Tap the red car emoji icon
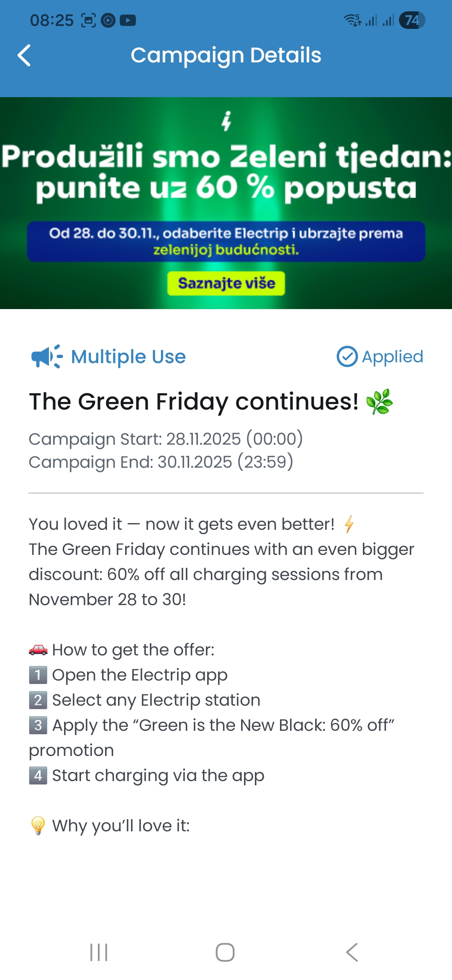Viewport: 452px width, 980px height. tap(38, 650)
